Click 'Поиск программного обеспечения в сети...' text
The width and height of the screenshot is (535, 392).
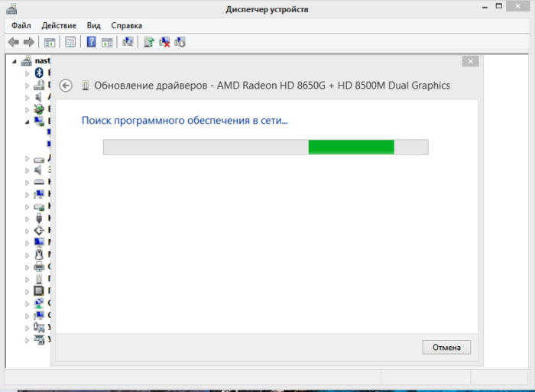185,121
